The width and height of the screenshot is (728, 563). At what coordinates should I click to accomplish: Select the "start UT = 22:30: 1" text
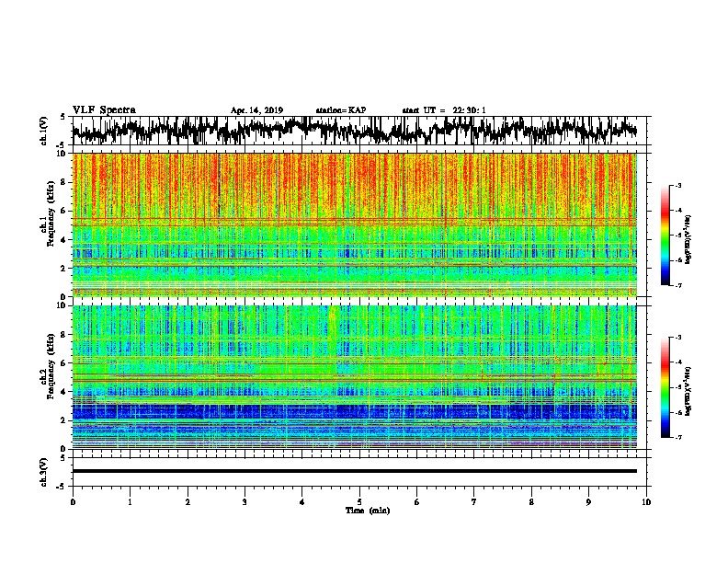444,110
